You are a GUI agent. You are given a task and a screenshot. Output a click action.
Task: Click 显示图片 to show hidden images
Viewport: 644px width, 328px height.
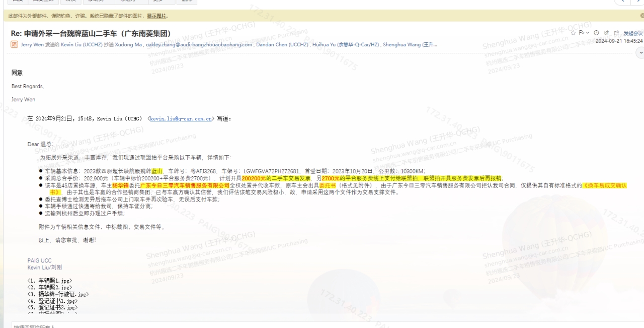[156, 16]
